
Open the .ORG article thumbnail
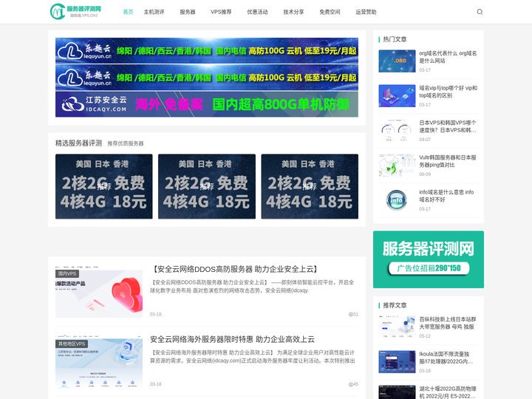pyautogui.click(x=397, y=61)
